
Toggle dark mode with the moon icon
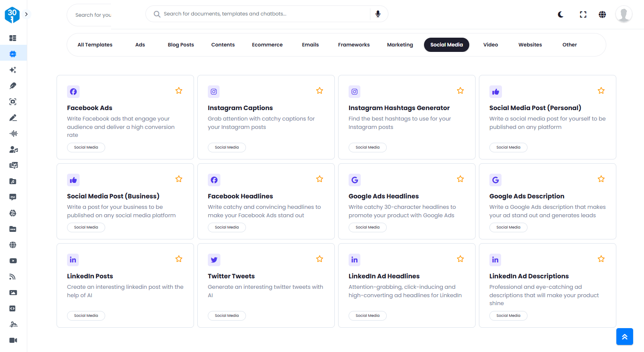click(x=561, y=15)
